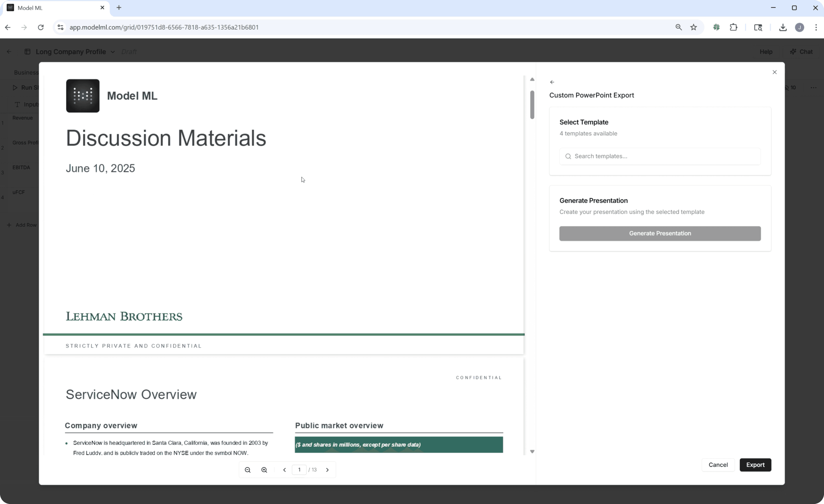Add a new row in the model grid
The image size is (824, 504).
click(22, 225)
